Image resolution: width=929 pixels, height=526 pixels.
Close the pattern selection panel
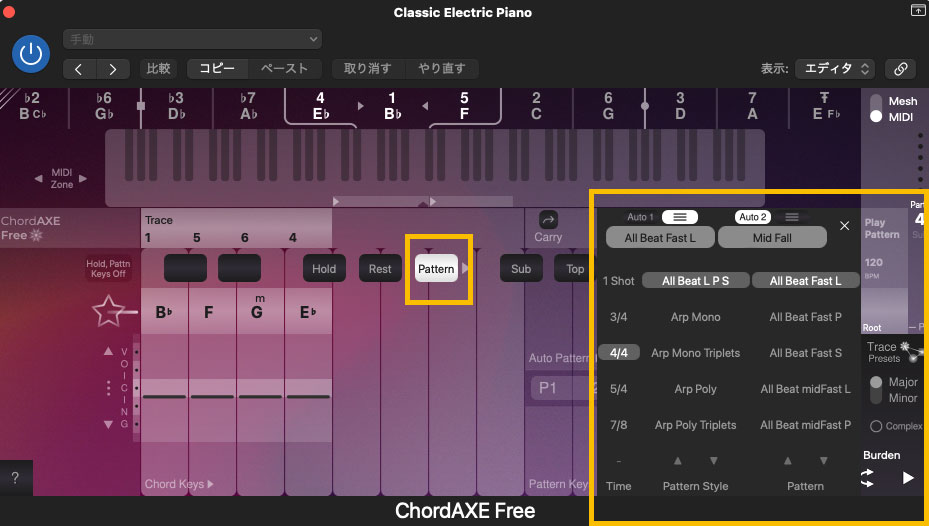point(844,226)
